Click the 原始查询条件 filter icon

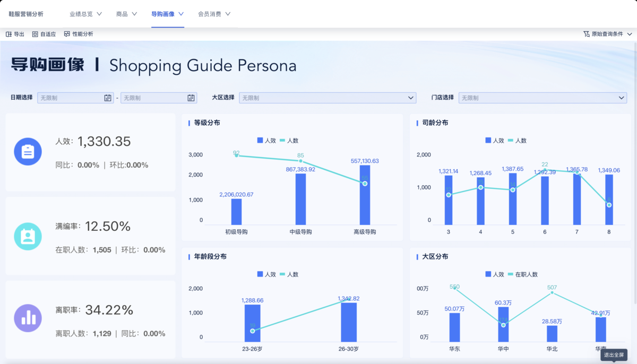[x=586, y=34]
